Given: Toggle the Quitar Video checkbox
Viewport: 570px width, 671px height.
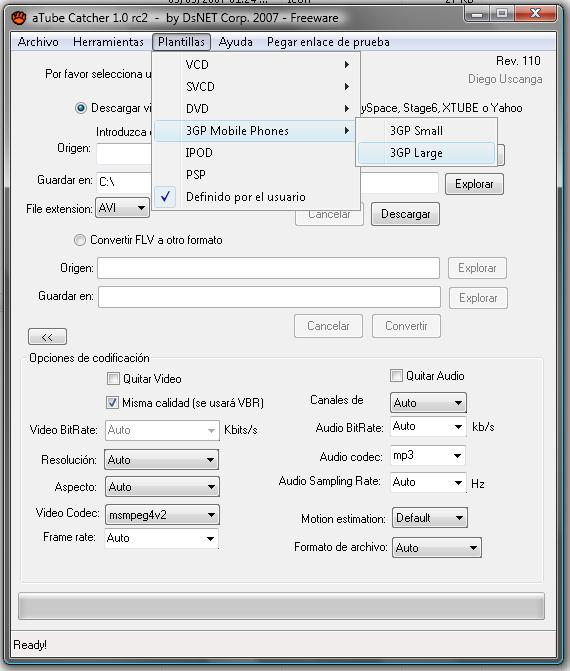Looking at the screenshot, I should click(x=113, y=378).
